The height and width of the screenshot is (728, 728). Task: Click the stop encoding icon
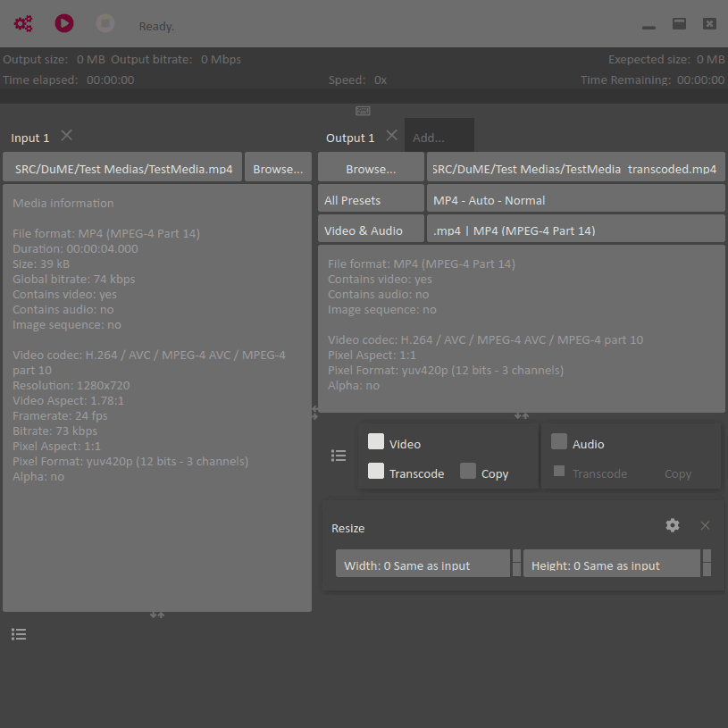point(105,24)
